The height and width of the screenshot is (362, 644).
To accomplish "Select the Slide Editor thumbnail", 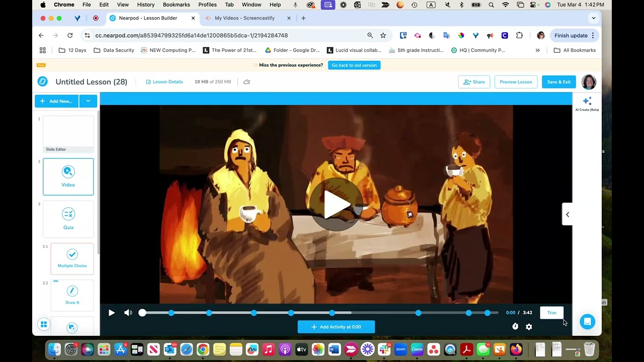I will tap(68, 134).
